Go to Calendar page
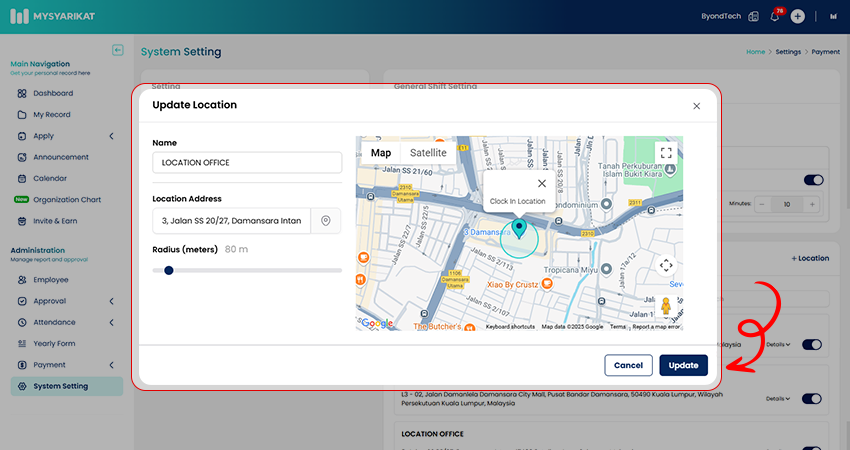Image resolution: width=850 pixels, height=450 pixels. (50, 178)
